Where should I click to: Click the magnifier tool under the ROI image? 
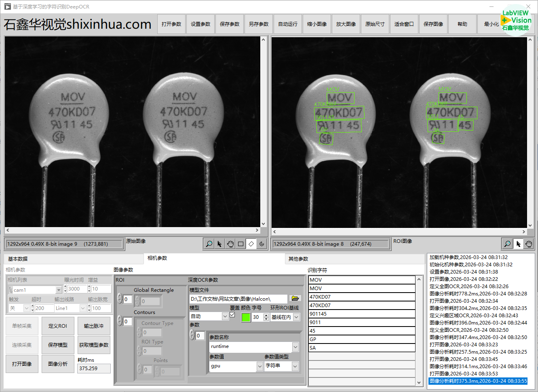pos(507,244)
